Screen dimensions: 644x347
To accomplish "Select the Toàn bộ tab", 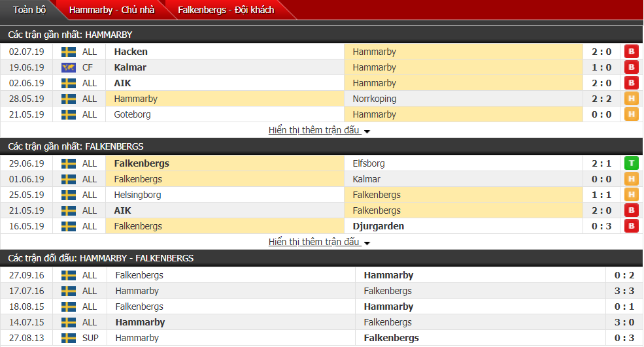I will click(x=29, y=10).
